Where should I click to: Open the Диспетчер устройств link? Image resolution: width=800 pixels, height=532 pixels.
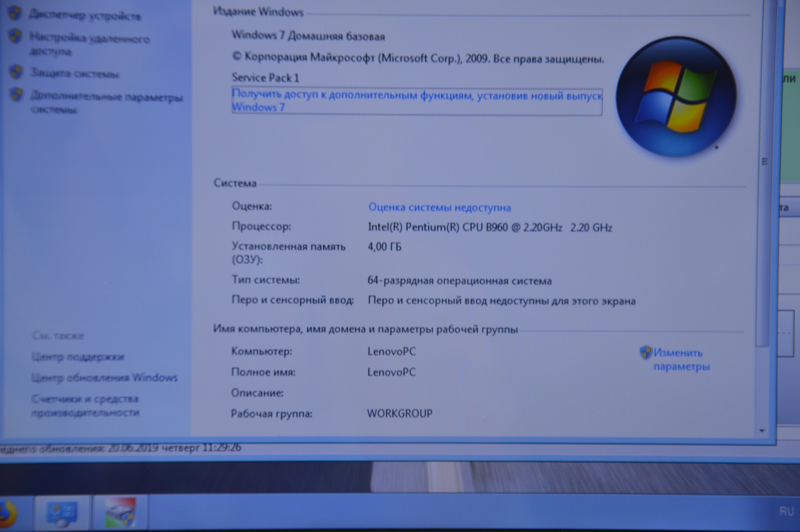(x=85, y=16)
